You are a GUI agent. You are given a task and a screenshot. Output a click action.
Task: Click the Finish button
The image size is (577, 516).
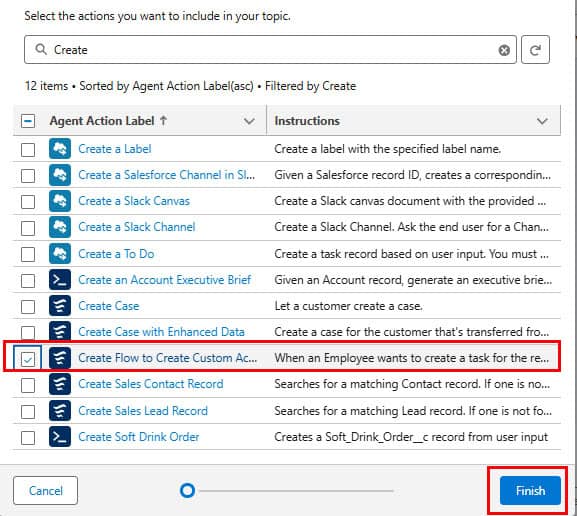530,491
